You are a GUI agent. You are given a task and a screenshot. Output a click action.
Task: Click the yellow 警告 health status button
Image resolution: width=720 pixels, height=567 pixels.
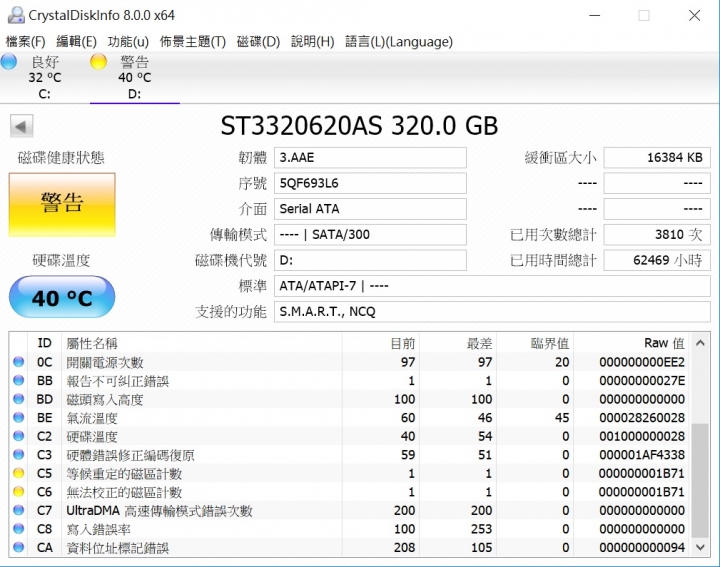click(62, 205)
